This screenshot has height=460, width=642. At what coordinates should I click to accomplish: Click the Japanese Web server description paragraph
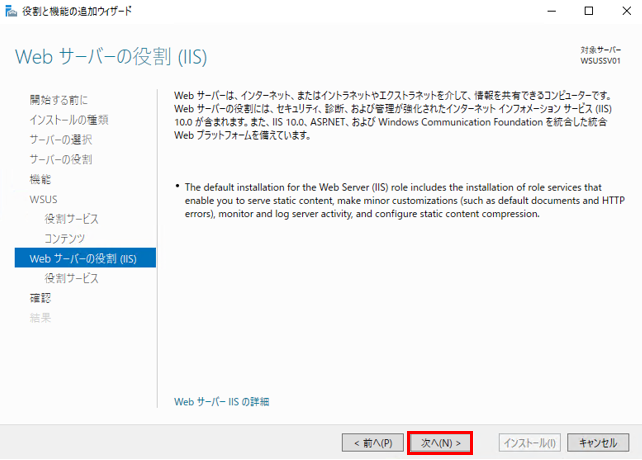(393, 115)
